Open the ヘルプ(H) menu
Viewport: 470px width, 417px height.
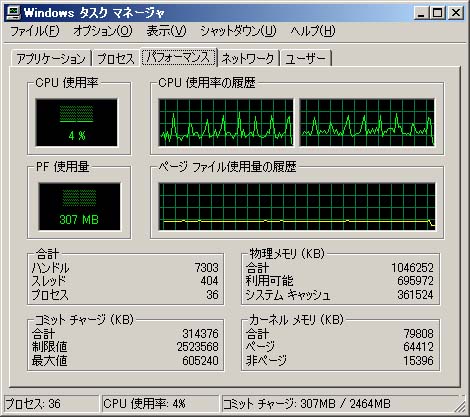[313, 31]
